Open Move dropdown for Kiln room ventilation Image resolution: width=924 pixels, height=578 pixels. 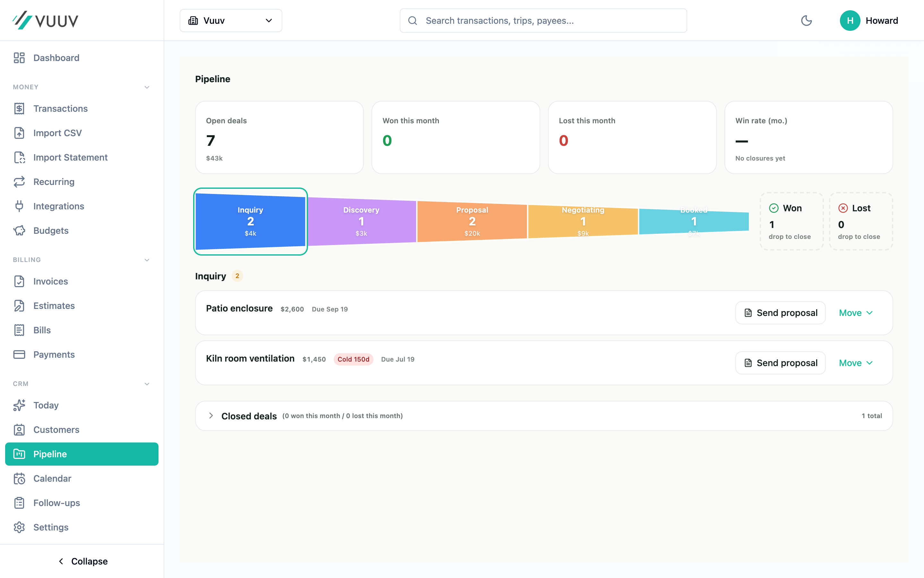click(x=856, y=363)
